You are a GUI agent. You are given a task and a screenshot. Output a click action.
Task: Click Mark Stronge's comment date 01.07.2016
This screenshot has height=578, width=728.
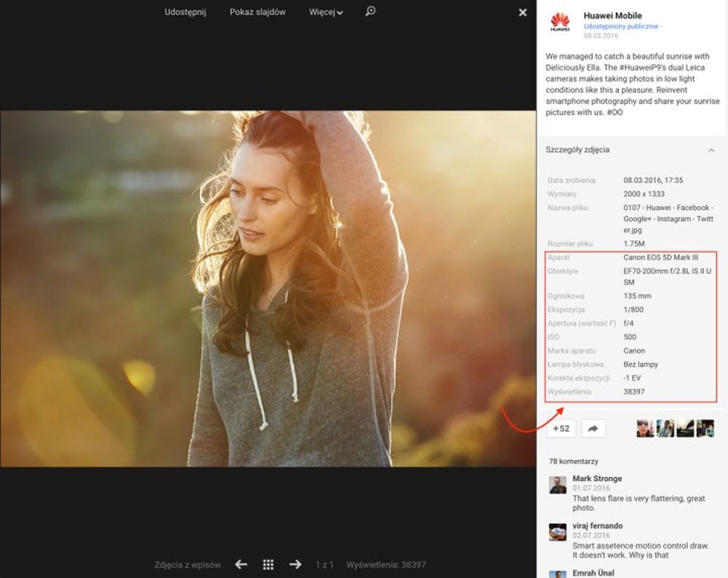[x=591, y=488]
